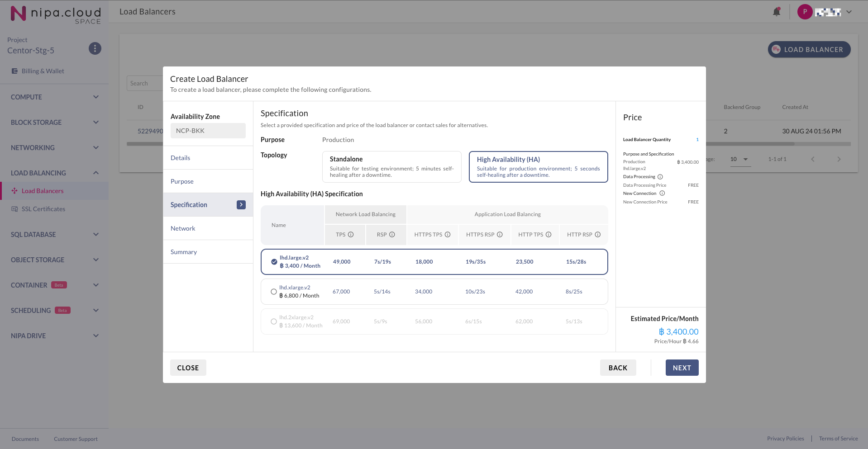The height and width of the screenshot is (449, 868).
Task: Click the BACK button
Action: (x=618, y=368)
